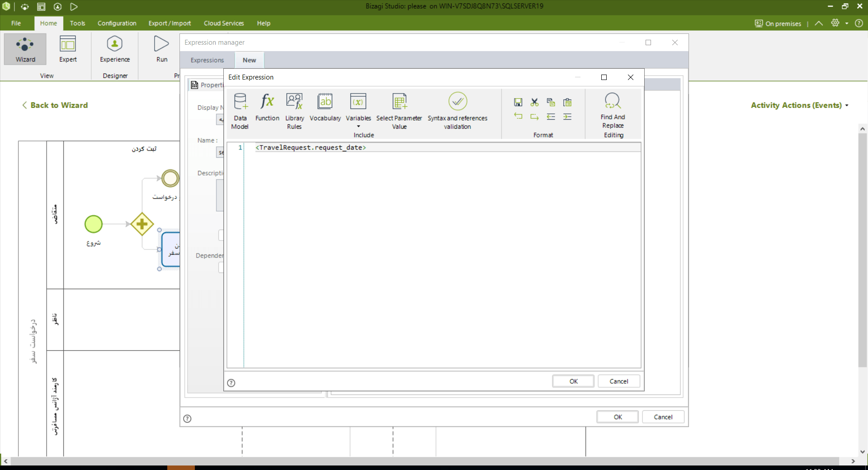Open the settings gear icon

pos(835,23)
